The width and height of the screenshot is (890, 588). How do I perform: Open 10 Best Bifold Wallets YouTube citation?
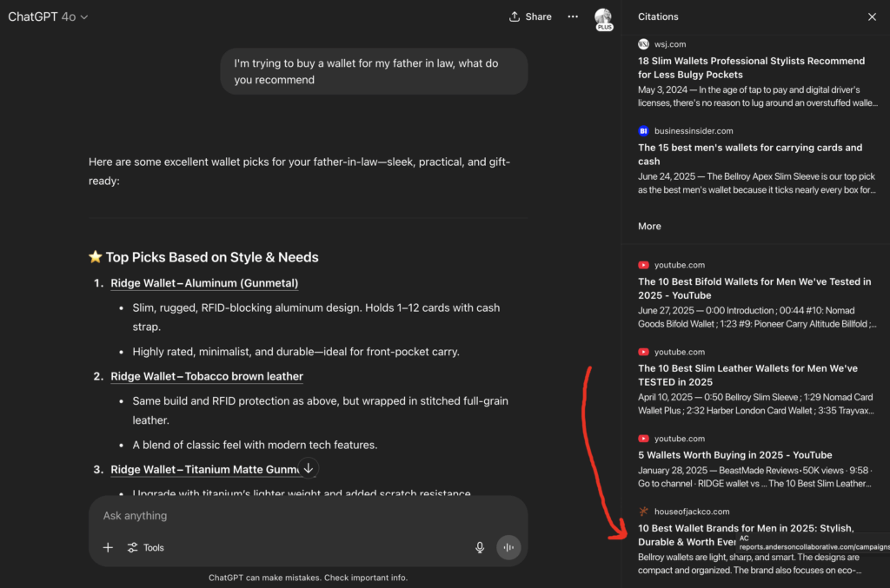coord(754,288)
